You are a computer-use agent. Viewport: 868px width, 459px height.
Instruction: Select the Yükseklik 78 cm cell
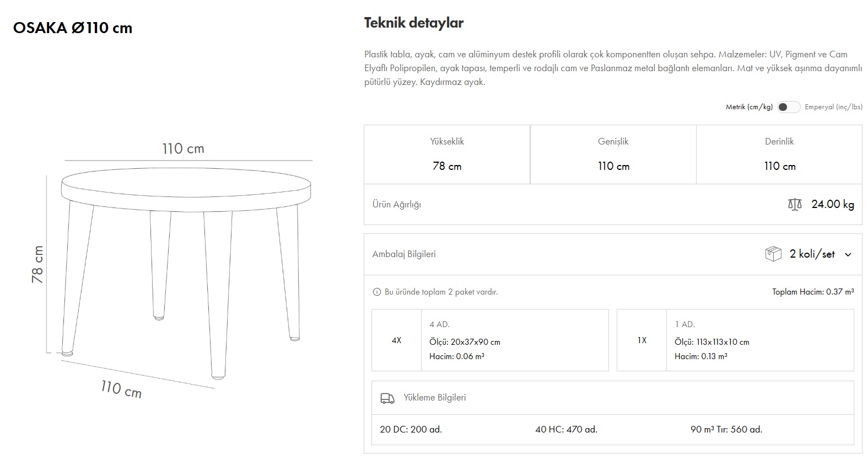point(447,154)
